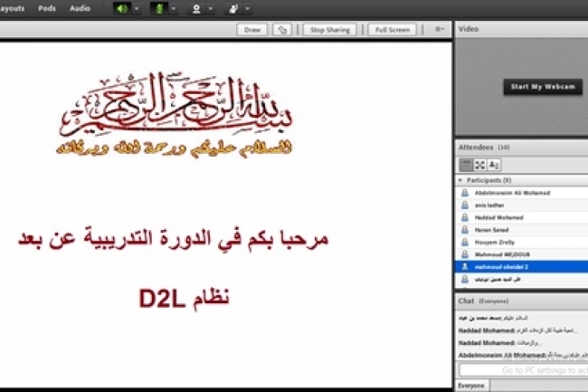This screenshot has height=392, width=588.
Task: Click Abdelmoneim Ali Mohamed's chat message
Action: point(523,355)
